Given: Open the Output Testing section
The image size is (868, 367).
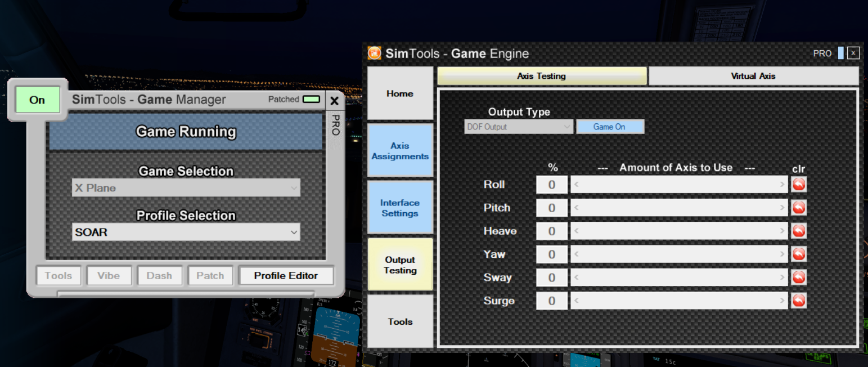Looking at the screenshot, I should (x=400, y=265).
